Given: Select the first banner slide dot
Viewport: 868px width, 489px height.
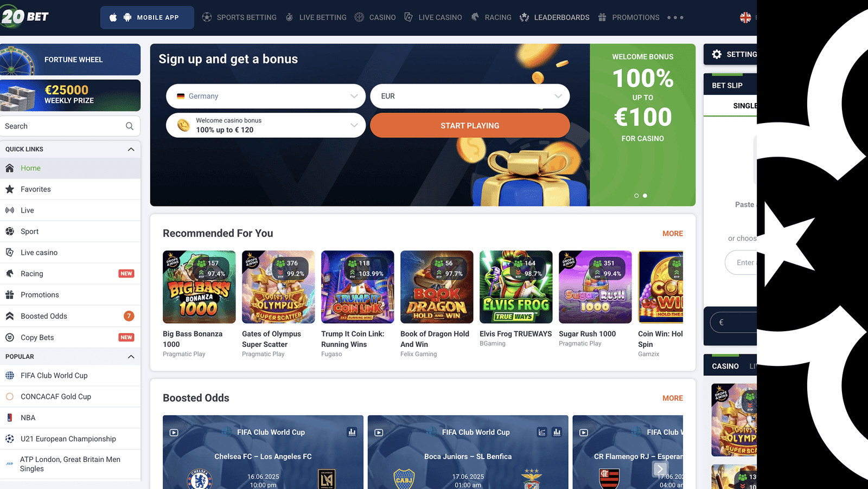Looking at the screenshot, I should coord(636,196).
